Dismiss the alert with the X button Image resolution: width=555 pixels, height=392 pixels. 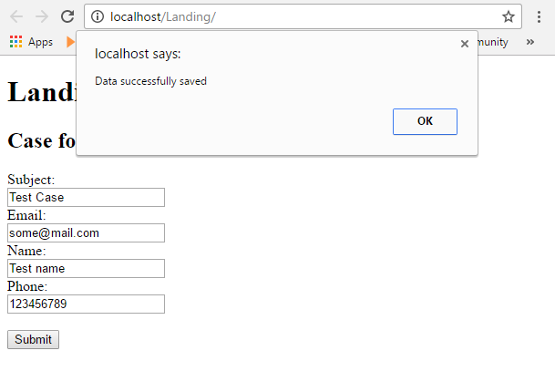click(x=465, y=44)
